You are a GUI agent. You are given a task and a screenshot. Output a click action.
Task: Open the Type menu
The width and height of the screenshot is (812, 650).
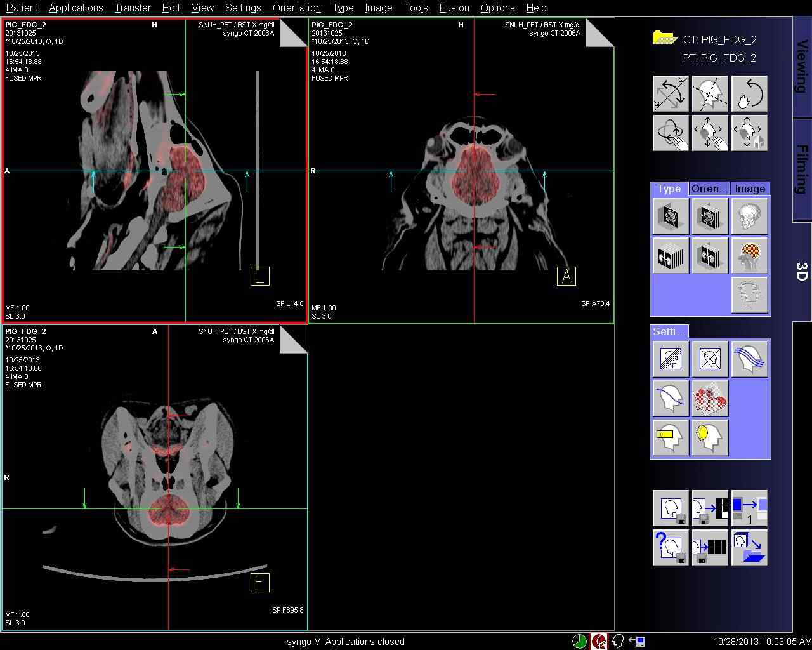(343, 8)
